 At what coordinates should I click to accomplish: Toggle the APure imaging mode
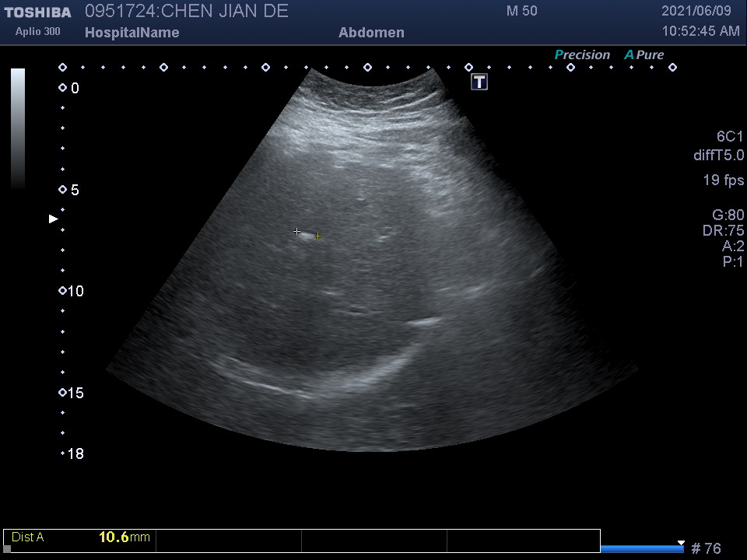point(644,55)
